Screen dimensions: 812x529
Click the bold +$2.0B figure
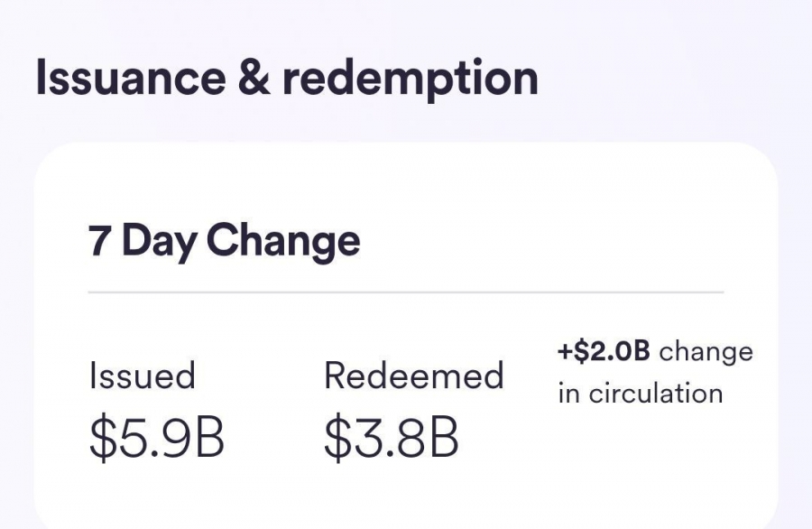click(x=604, y=352)
